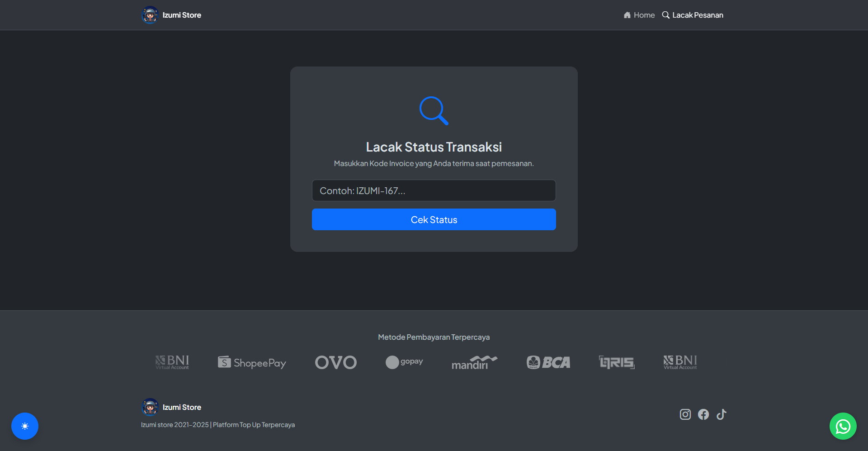This screenshot has width=868, height=451.
Task: Open the Home navigation link
Action: pyautogui.click(x=639, y=15)
